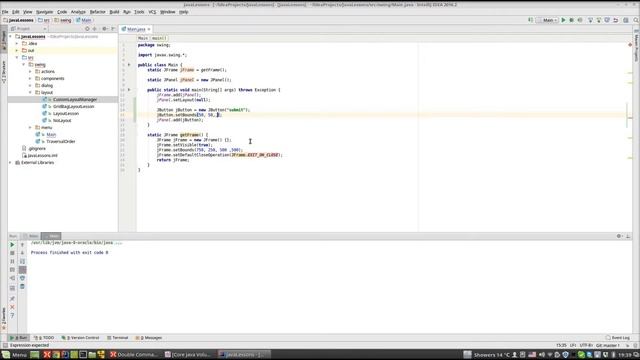Expand the out folder
This screenshot has height=360, width=640.
pyautogui.click(x=17, y=51)
